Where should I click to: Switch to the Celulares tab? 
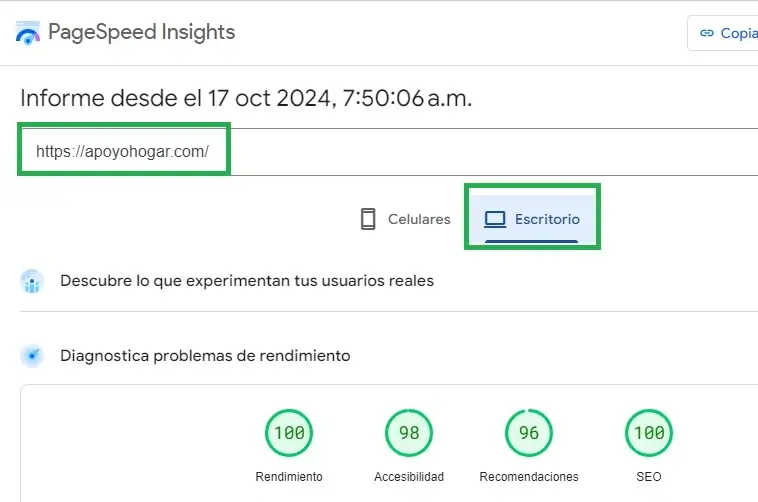pos(405,219)
